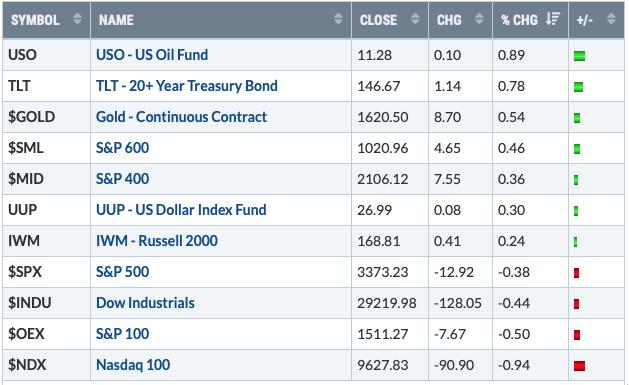Open the S&P 500 link
The width and height of the screenshot is (629, 385).
(122, 272)
